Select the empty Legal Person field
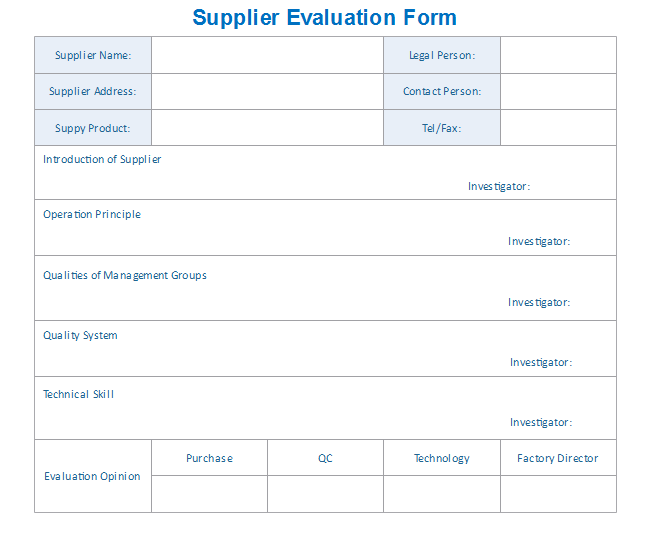Screen dimensions: 650x548 [558, 55]
